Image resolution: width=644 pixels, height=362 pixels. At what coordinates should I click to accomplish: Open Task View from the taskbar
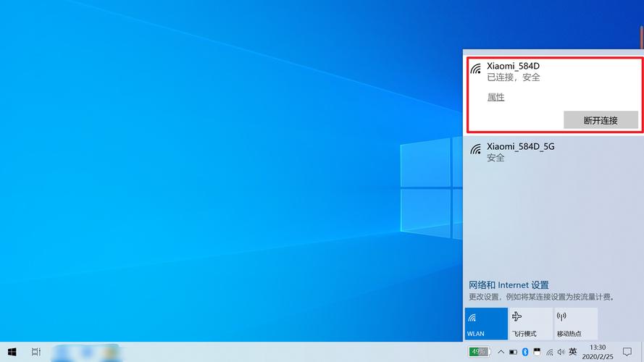click(x=36, y=352)
